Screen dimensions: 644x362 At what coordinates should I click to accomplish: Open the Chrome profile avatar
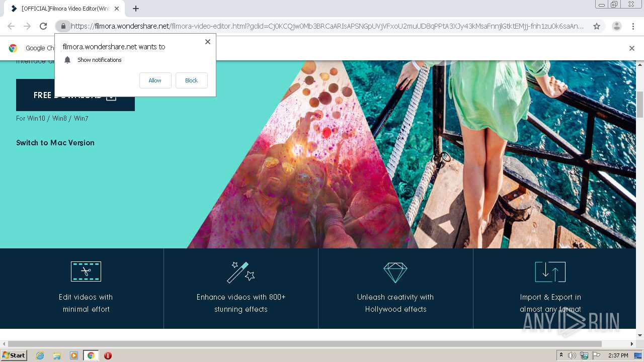tap(616, 26)
